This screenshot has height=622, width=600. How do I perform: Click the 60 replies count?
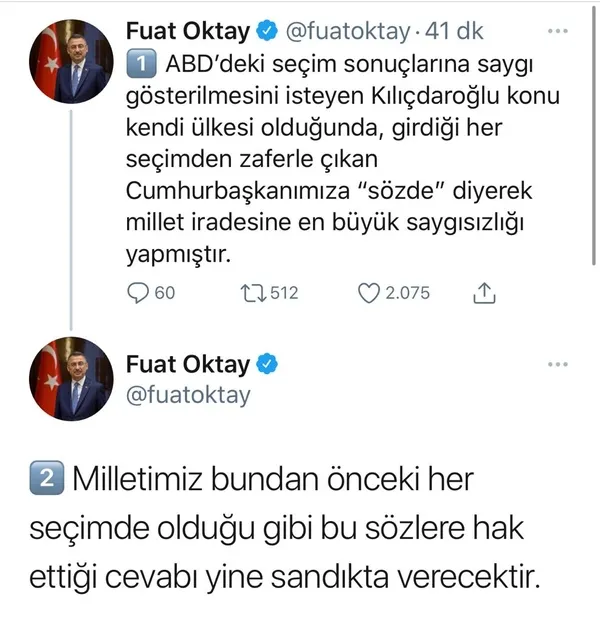tap(165, 293)
